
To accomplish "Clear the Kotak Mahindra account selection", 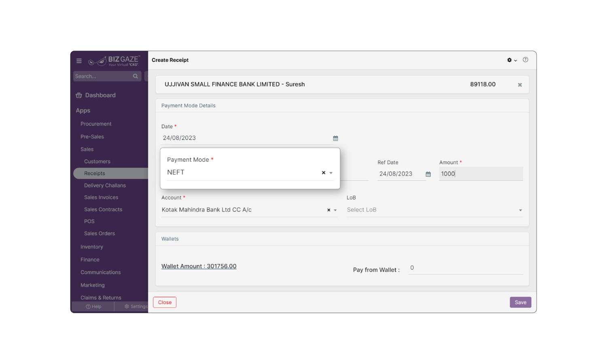I will (329, 210).
